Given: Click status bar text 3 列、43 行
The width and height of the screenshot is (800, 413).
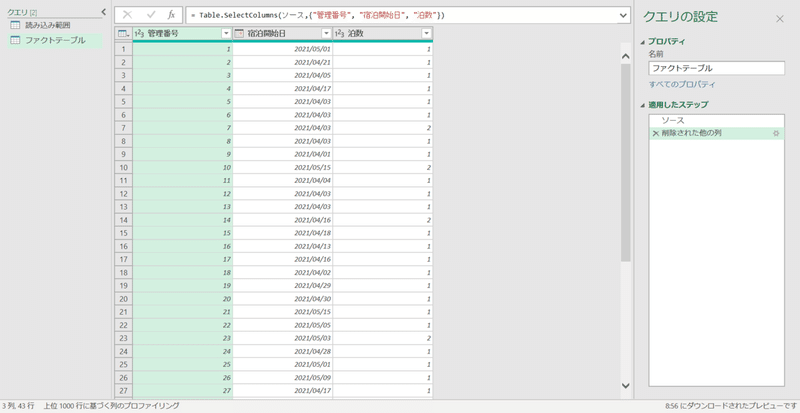Looking at the screenshot, I should (x=17, y=406).
